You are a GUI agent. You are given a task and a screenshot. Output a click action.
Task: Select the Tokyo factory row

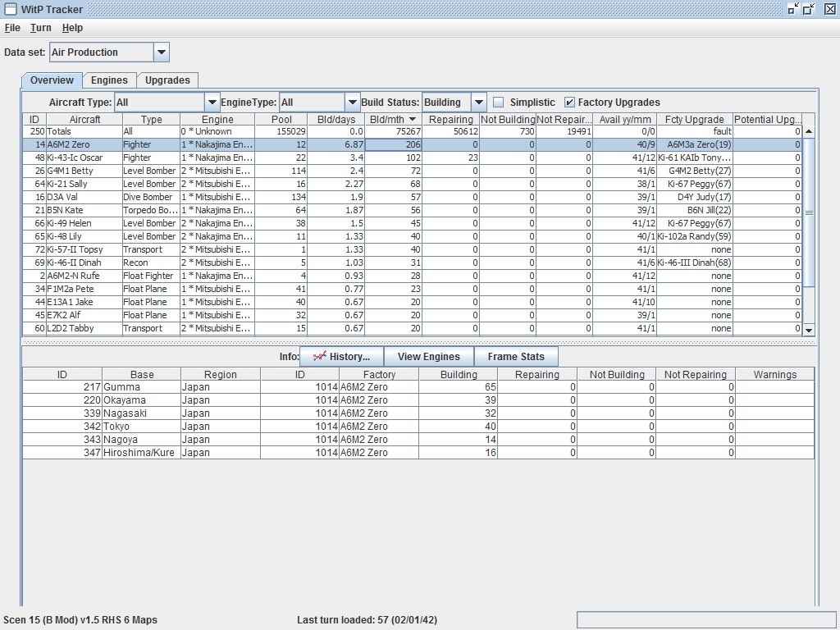[418, 427]
